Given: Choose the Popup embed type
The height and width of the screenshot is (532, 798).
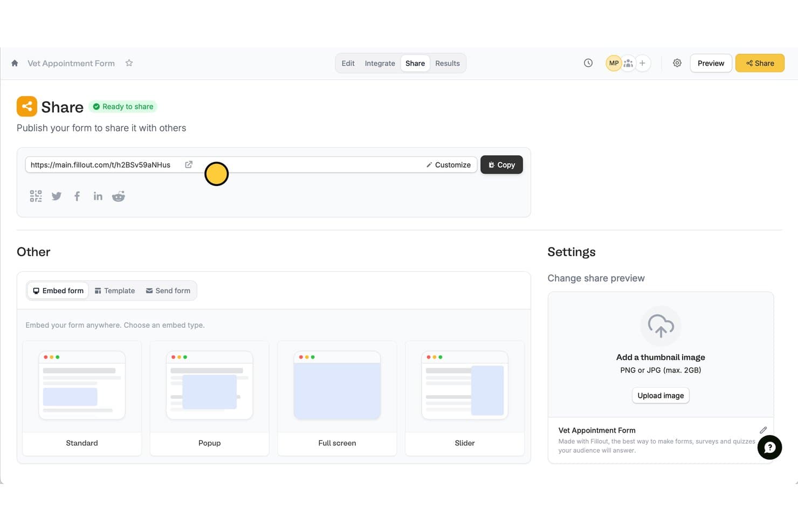Looking at the screenshot, I should 209,398.
